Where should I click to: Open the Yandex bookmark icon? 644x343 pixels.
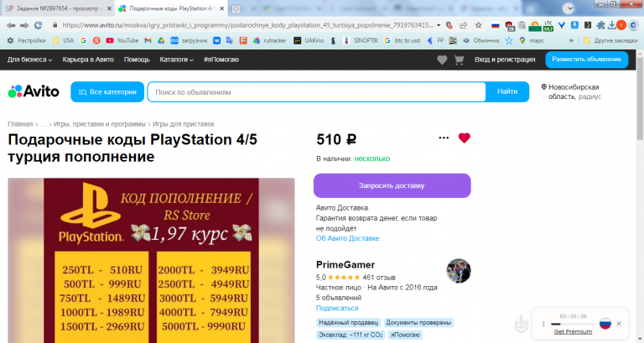(96, 40)
